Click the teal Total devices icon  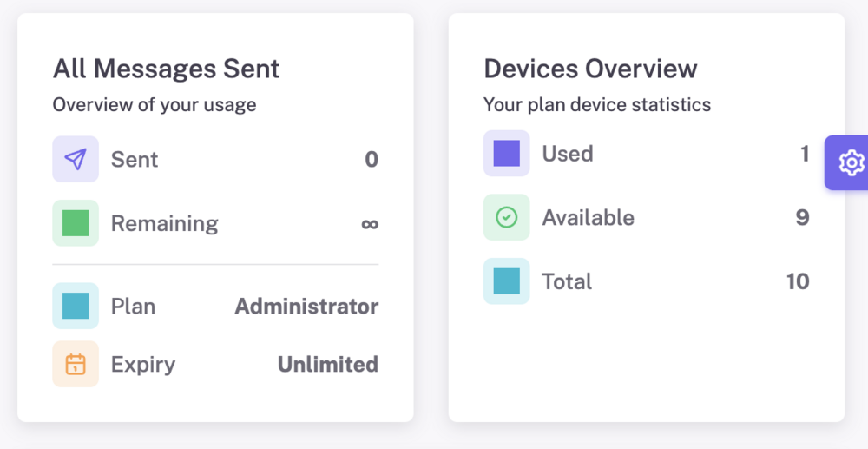(507, 281)
